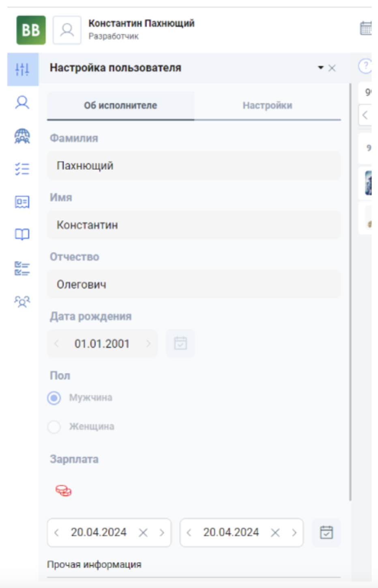Click the Дата рождения label
Viewport: 378px width, 588px height.
[91, 316]
